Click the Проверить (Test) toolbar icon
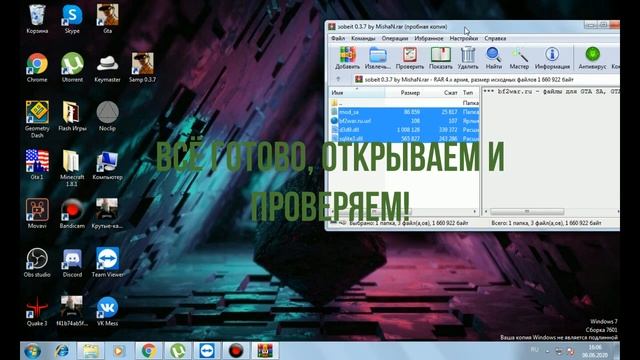Image resolution: width=640 pixels, height=360 pixels. [x=409, y=58]
